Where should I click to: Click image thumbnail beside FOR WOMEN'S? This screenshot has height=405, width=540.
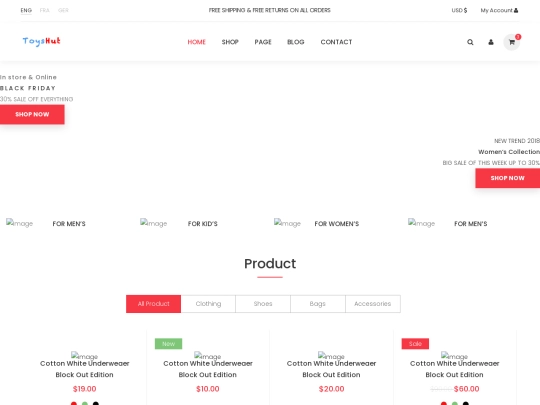tap(287, 223)
